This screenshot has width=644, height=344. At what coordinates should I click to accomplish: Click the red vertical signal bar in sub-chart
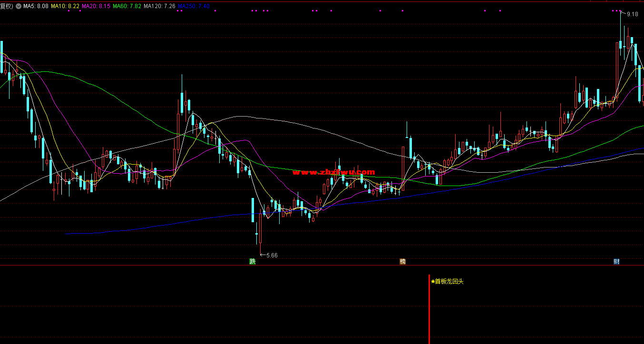coord(429,309)
